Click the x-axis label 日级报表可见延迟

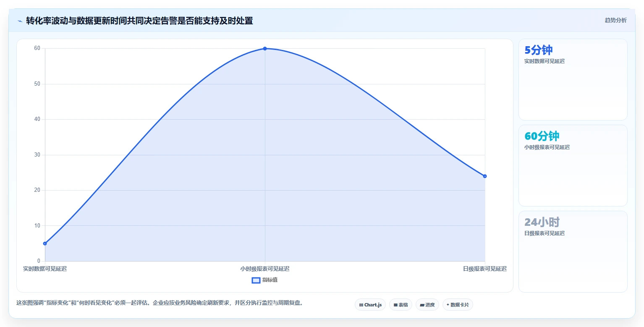click(485, 269)
